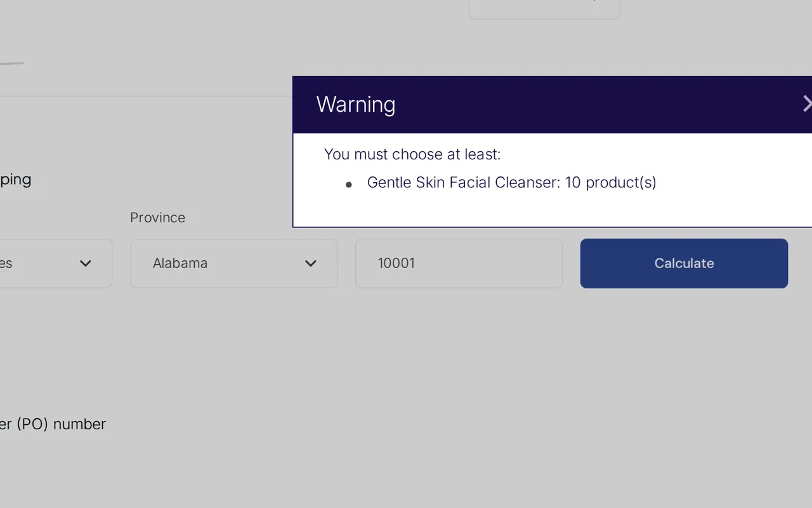Click the Province field label

pyautogui.click(x=157, y=217)
